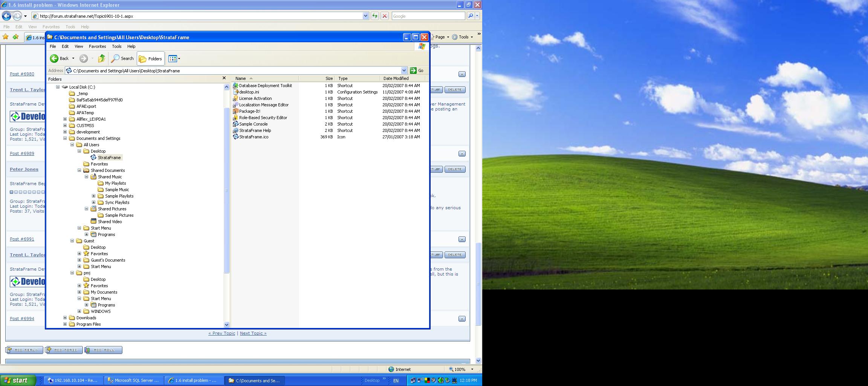Click the IE refresh icon

(x=374, y=16)
